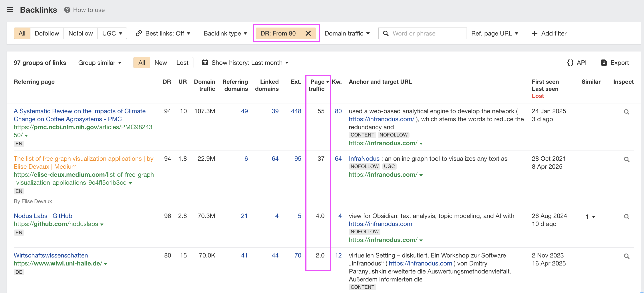
Task: Click First seen column header
Action: [545, 82]
